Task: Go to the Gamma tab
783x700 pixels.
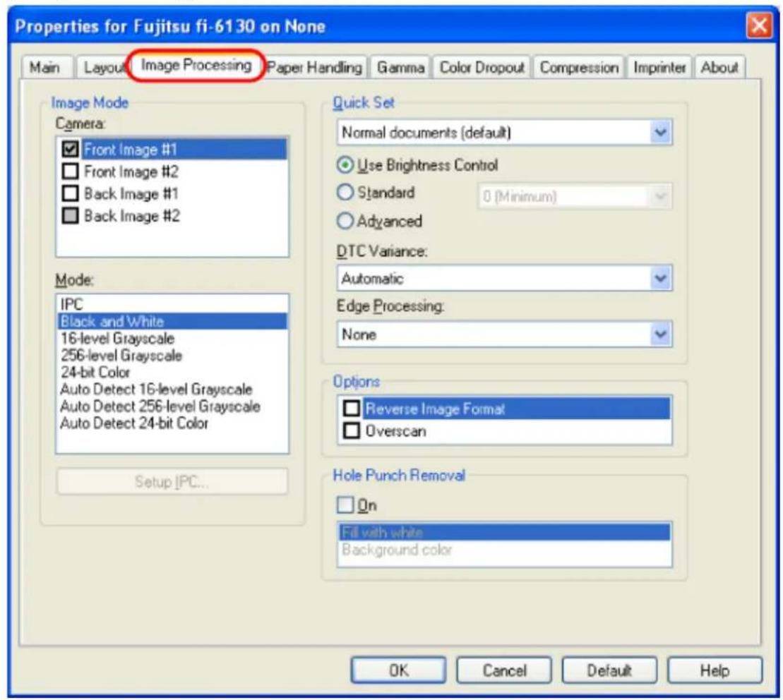Action: [x=400, y=67]
